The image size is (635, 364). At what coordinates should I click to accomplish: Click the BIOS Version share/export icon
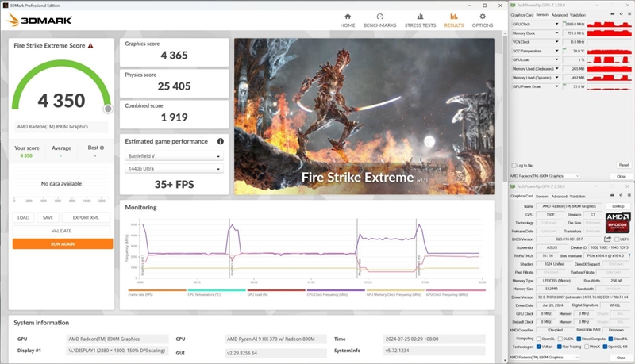(607, 239)
